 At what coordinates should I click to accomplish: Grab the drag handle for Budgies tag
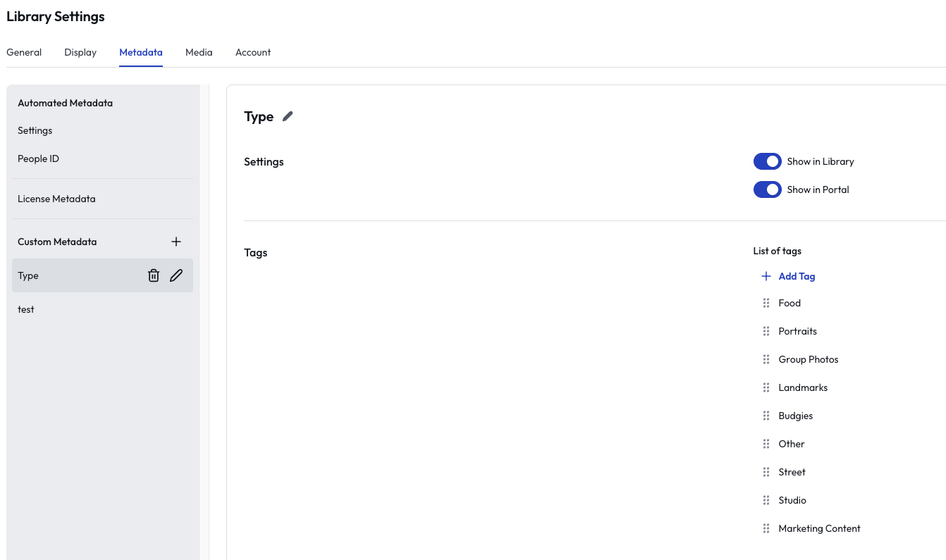point(766,416)
